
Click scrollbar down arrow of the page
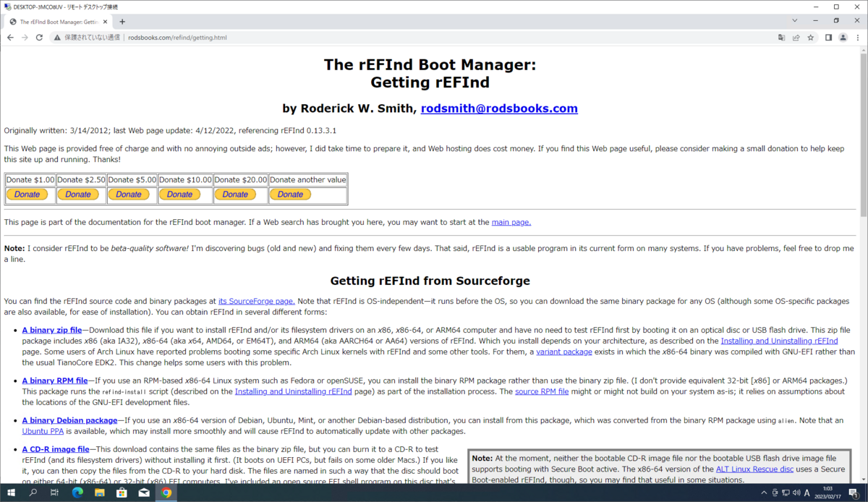point(862,478)
